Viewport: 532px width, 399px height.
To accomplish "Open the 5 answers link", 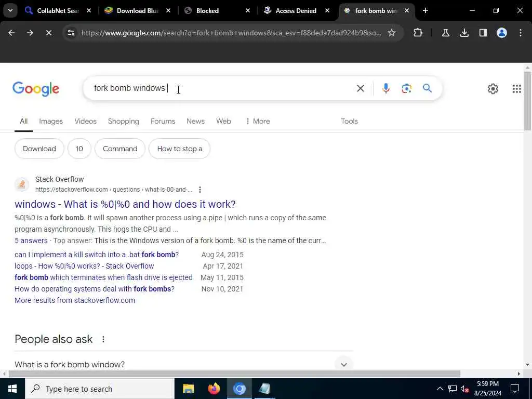I will [31, 241].
